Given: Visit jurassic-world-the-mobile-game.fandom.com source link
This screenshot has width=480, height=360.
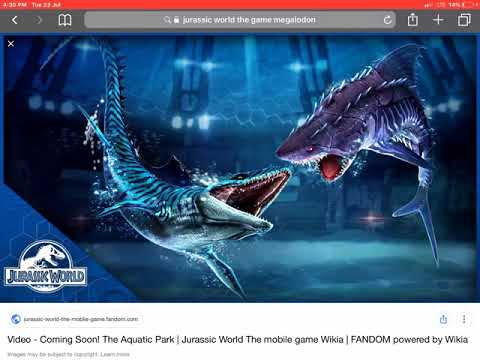Looking at the screenshot, I should point(81,319).
